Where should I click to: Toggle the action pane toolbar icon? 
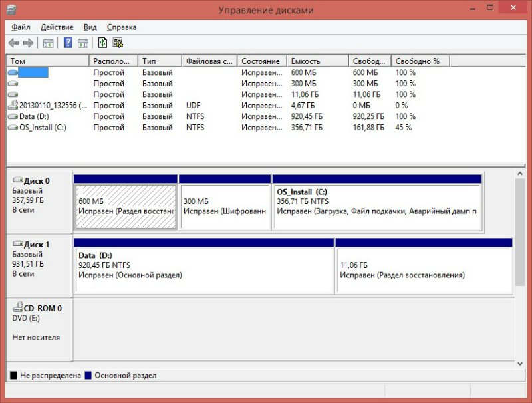pyautogui.click(x=83, y=43)
